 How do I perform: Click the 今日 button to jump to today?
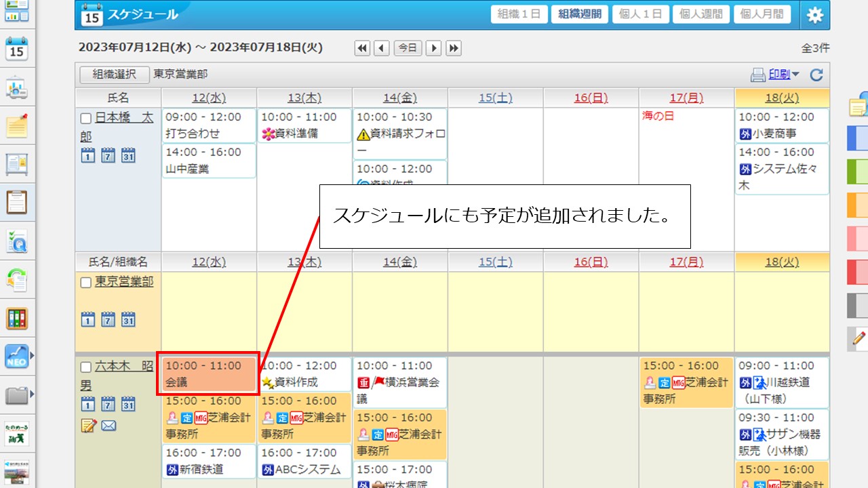click(408, 48)
